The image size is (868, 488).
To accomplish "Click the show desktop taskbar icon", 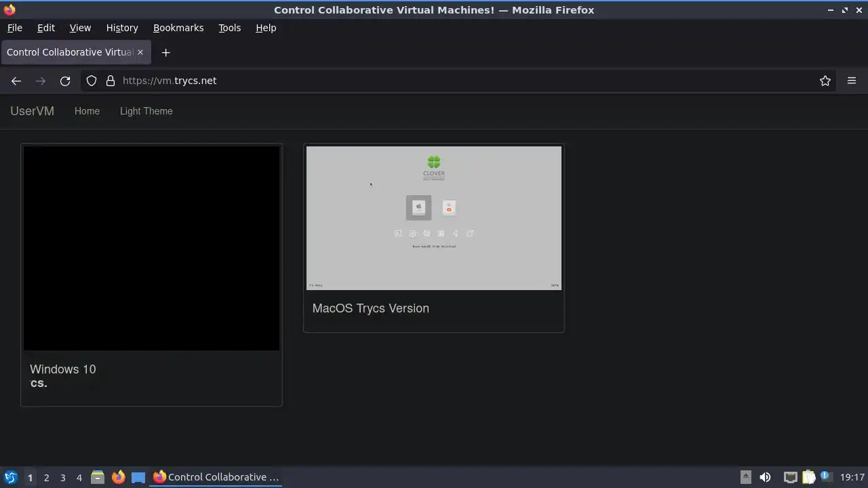I will pos(138,477).
